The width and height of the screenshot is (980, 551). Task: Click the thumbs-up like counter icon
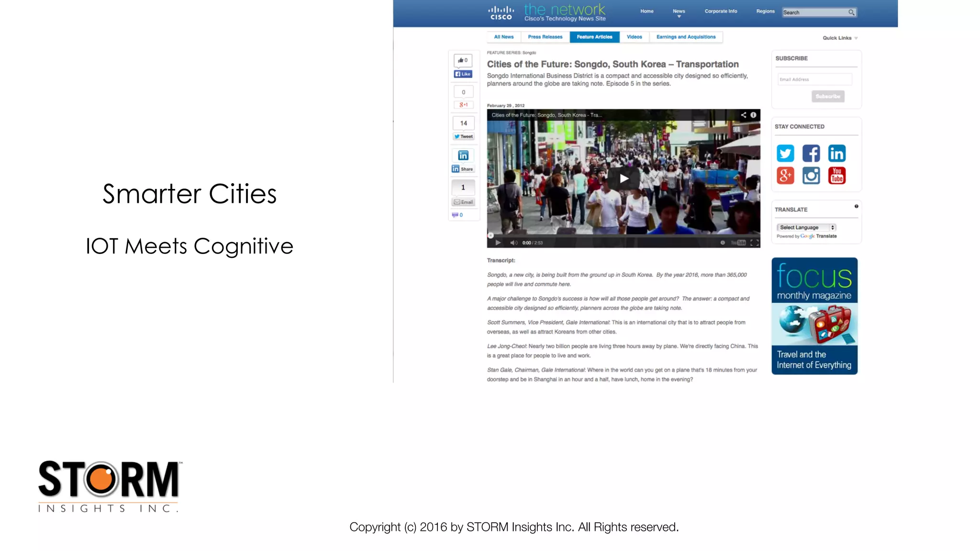[463, 60]
